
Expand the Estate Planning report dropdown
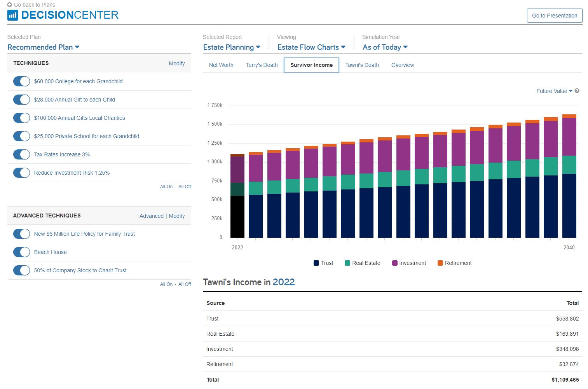pyautogui.click(x=232, y=47)
